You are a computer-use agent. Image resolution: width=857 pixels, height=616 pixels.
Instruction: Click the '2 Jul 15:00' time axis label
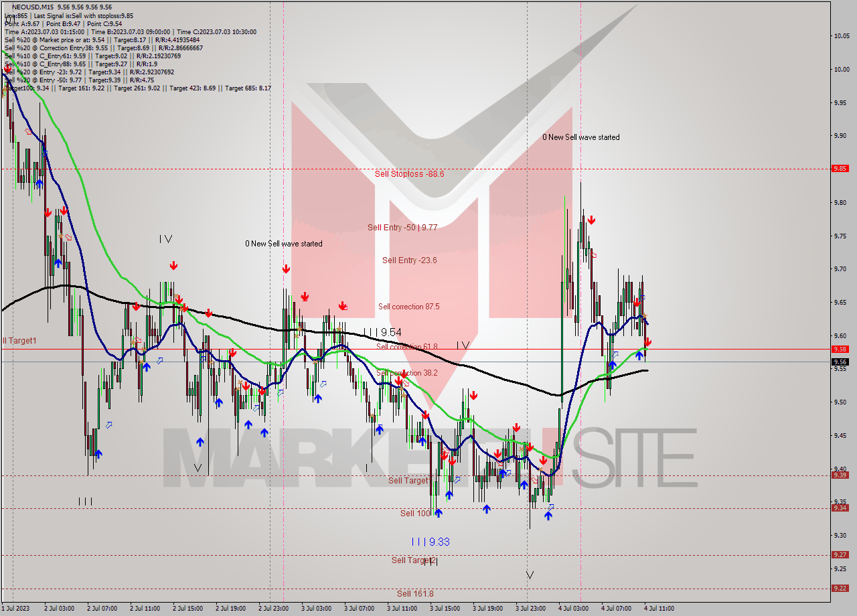click(x=187, y=609)
